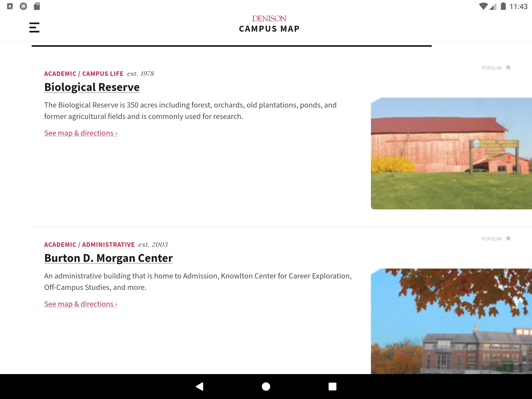The width and height of the screenshot is (532, 399).
Task: Expand the ACADEMIC / CAMPUS LIFE category
Action: [84, 74]
